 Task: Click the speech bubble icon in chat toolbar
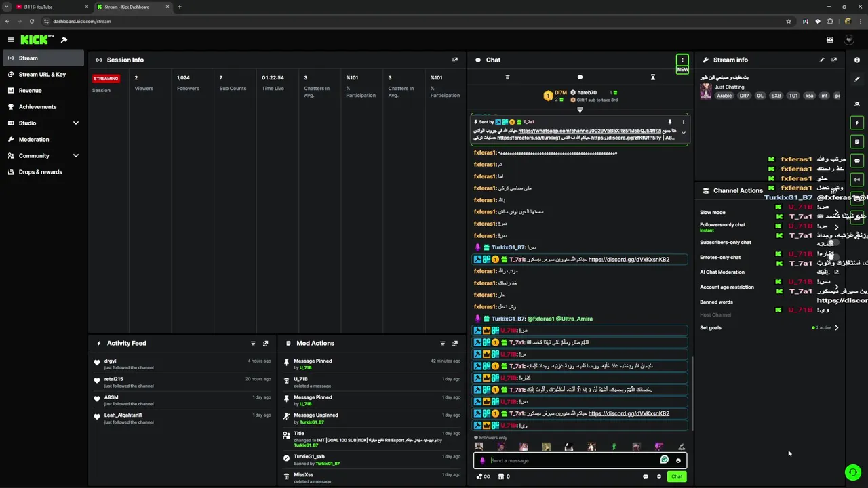pyautogui.click(x=580, y=77)
